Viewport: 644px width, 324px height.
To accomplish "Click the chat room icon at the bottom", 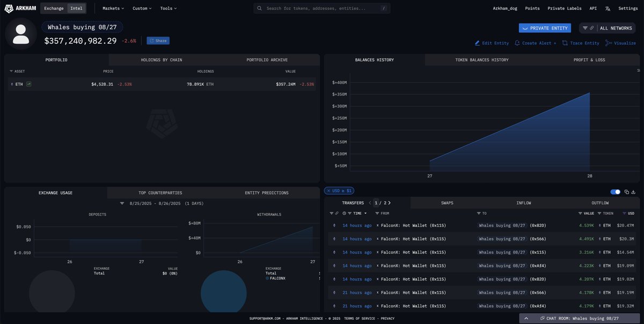I will [543, 319].
